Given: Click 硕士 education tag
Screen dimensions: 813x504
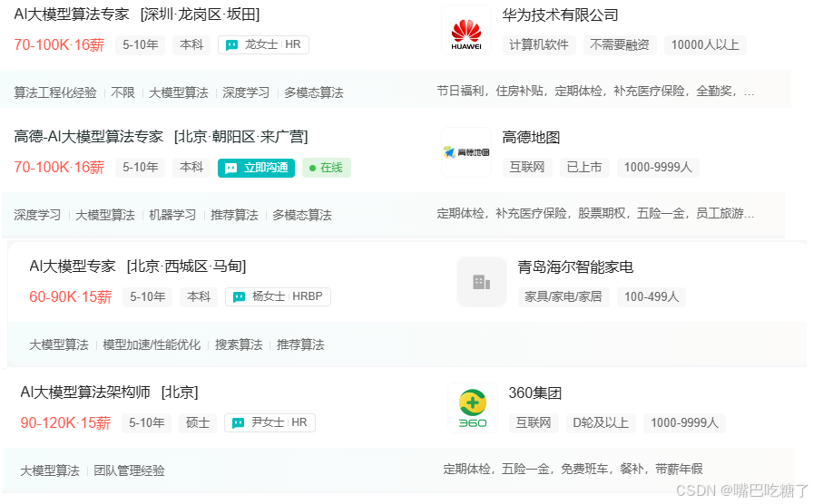Looking at the screenshot, I should click(x=198, y=422).
